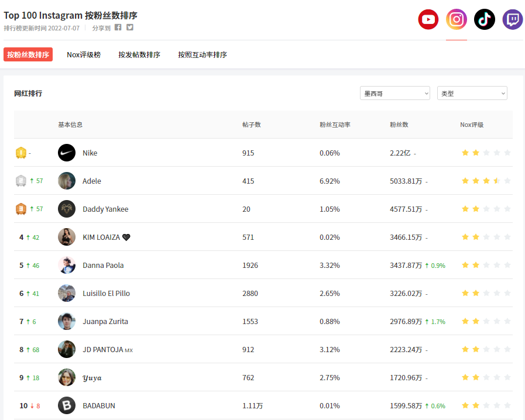Click JD PANTOJA's rank rise 68
Screen dimensions: 525x420
(x=33, y=350)
